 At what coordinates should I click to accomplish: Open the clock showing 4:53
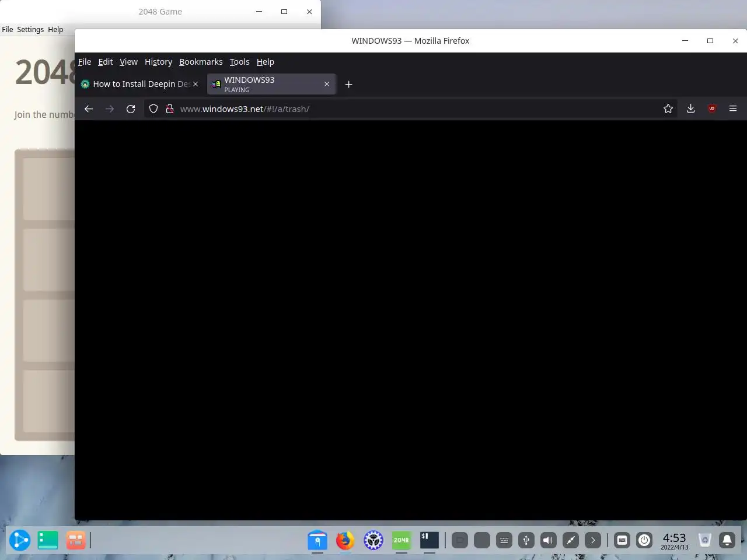pyautogui.click(x=674, y=541)
